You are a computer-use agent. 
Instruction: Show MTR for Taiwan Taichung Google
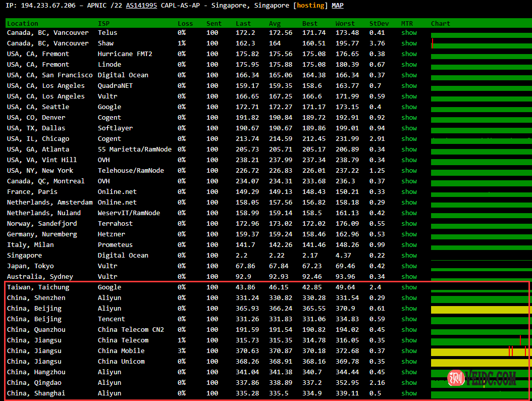409,287
